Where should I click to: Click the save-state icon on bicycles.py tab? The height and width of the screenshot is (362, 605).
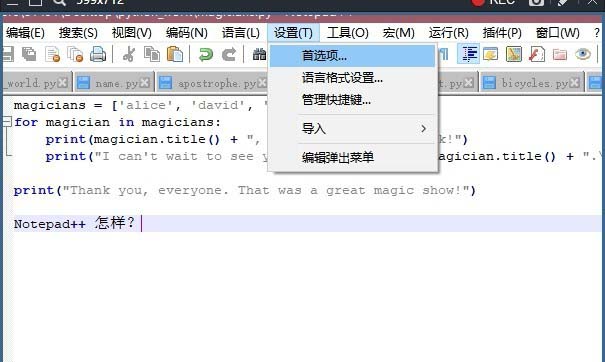pos(489,83)
